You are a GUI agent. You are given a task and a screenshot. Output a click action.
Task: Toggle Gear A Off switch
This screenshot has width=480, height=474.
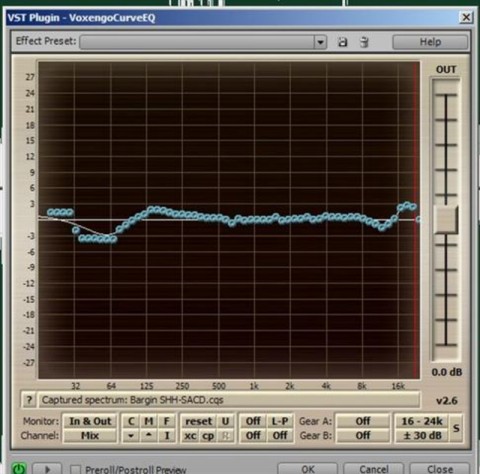363,421
